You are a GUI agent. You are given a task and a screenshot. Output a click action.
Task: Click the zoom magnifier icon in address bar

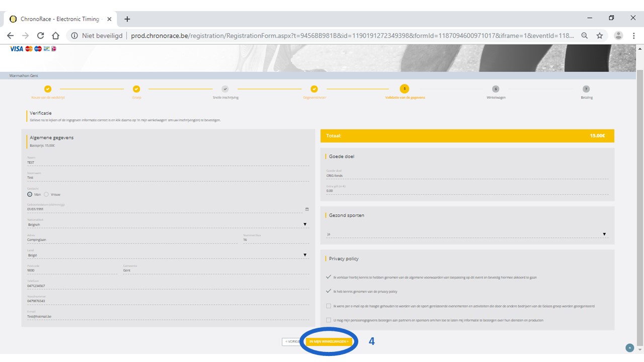pyautogui.click(x=585, y=36)
